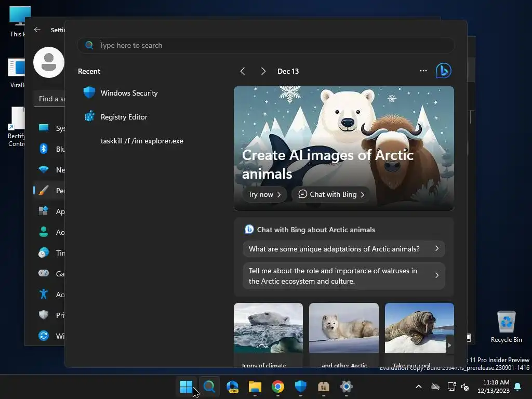
Task: Ask about role and importance of walruses
Action: 344,276
